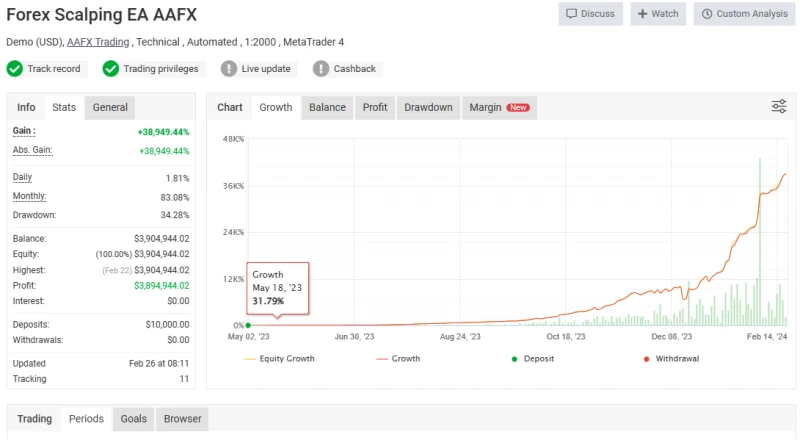The height and width of the screenshot is (440, 800).
Task: Click the Live update warning icon
Action: coord(229,69)
